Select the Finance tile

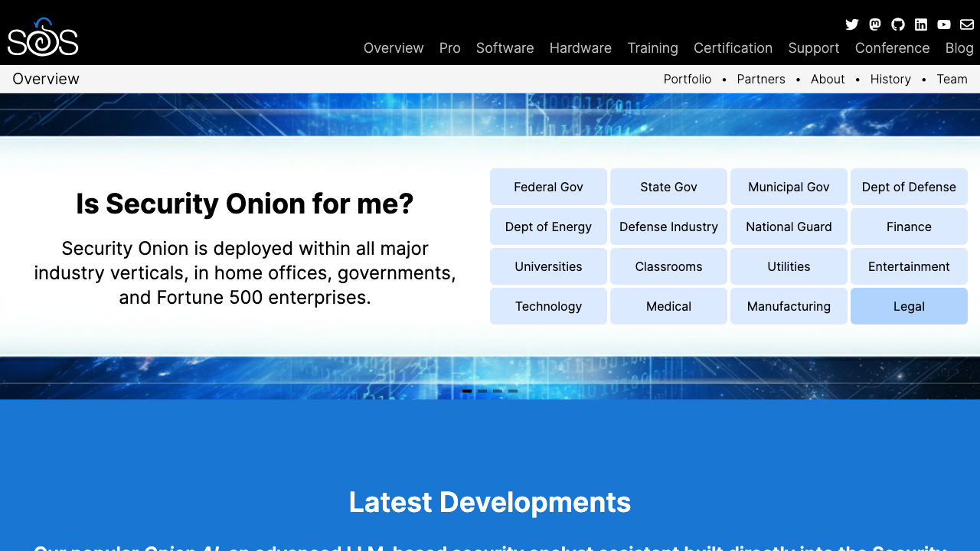point(909,227)
